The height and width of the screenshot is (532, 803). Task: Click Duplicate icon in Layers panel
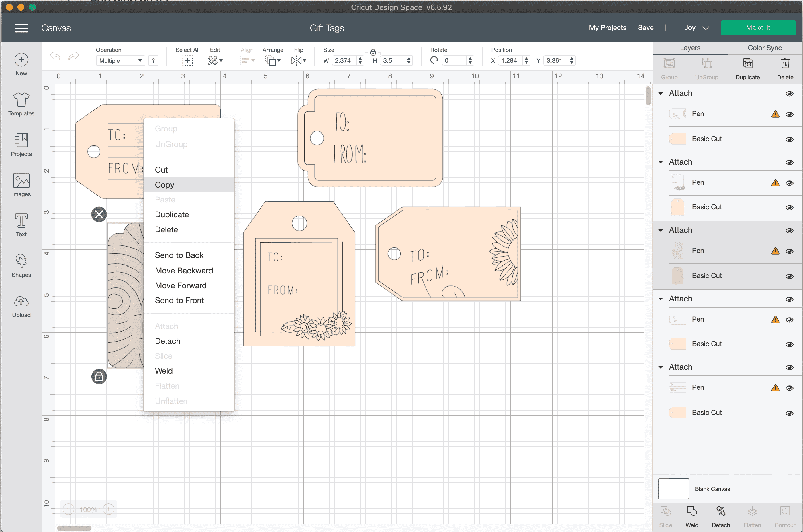(748, 63)
